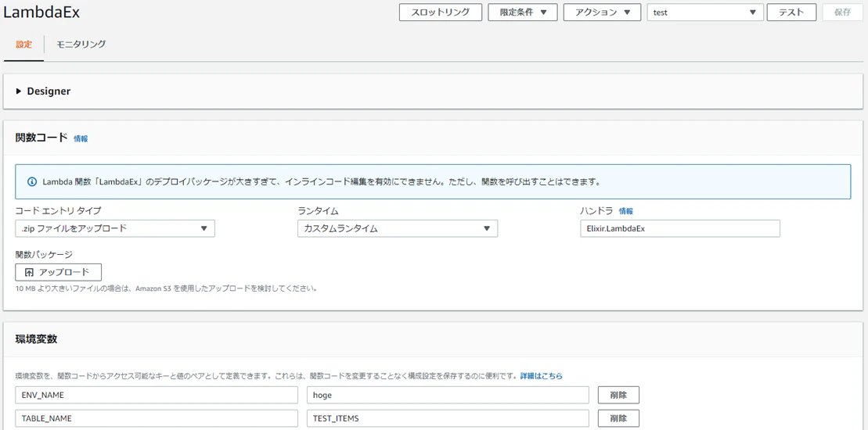This screenshot has width=868, height=430.
Task: Select the TEST_ITEMS value field
Action: (x=448, y=418)
